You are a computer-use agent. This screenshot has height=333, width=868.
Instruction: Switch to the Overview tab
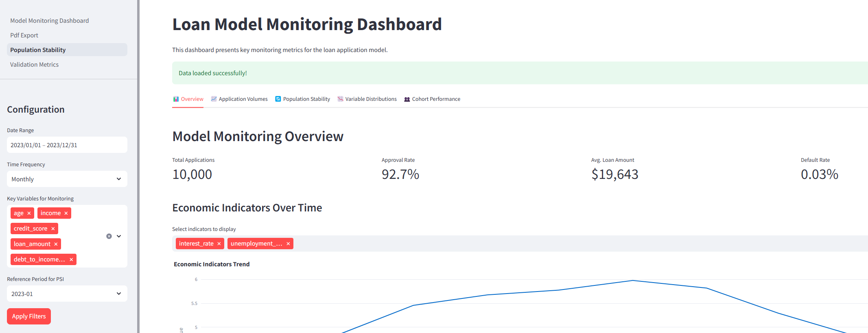tap(188, 99)
